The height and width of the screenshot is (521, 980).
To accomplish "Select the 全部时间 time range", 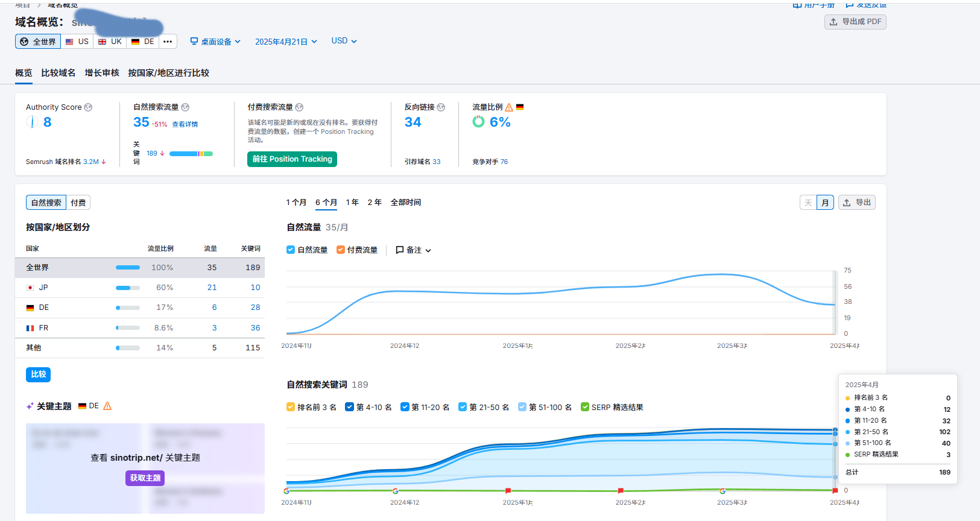I will point(406,203).
